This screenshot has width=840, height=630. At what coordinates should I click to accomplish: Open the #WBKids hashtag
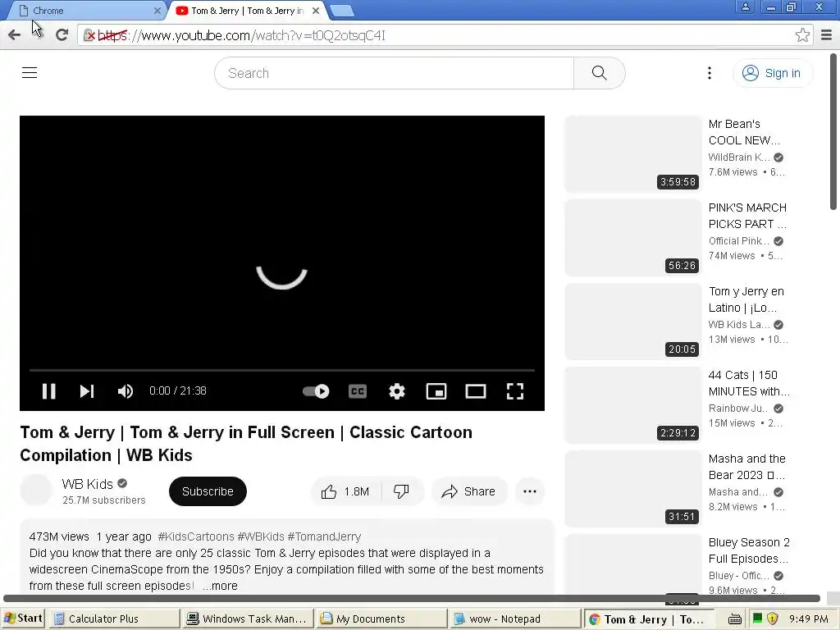pyautogui.click(x=261, y=536)
